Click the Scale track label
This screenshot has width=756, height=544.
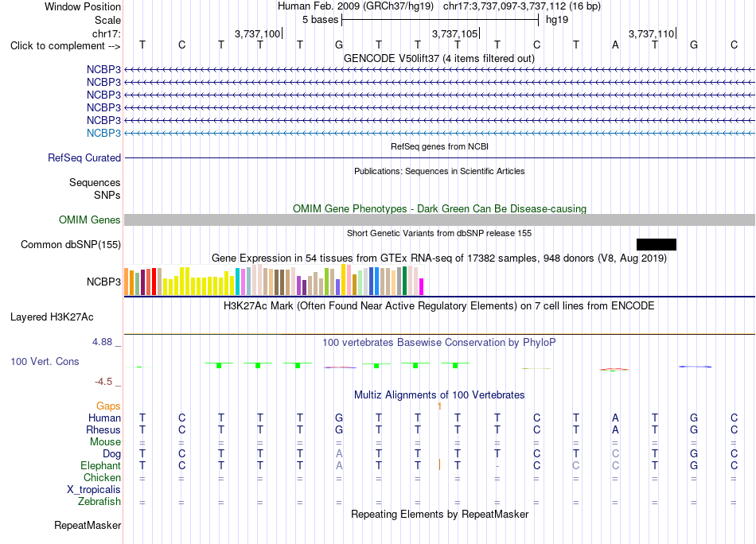pos(107,20)
